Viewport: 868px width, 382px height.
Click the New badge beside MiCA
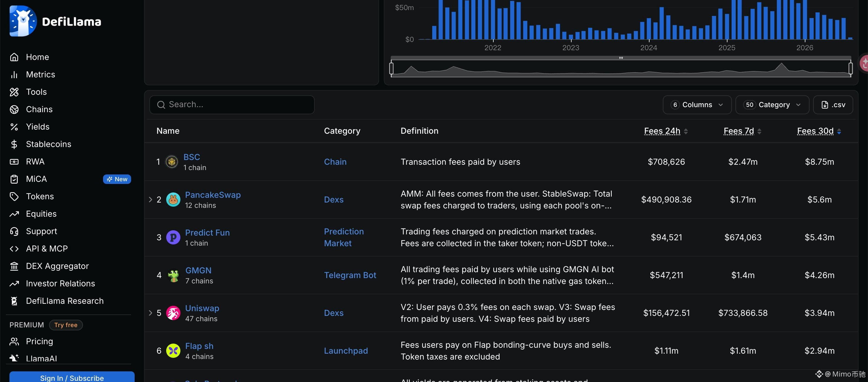click(117, 179)
